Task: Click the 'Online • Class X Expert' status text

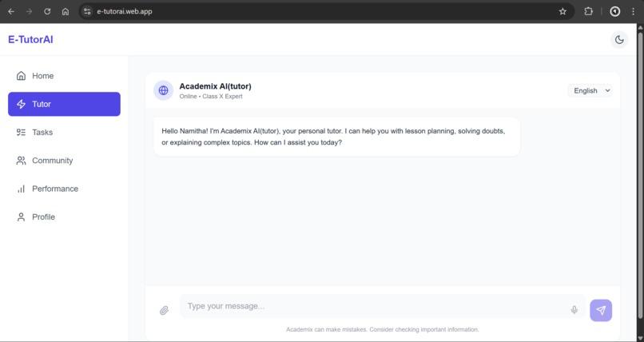Action: (x=211, y=97)
